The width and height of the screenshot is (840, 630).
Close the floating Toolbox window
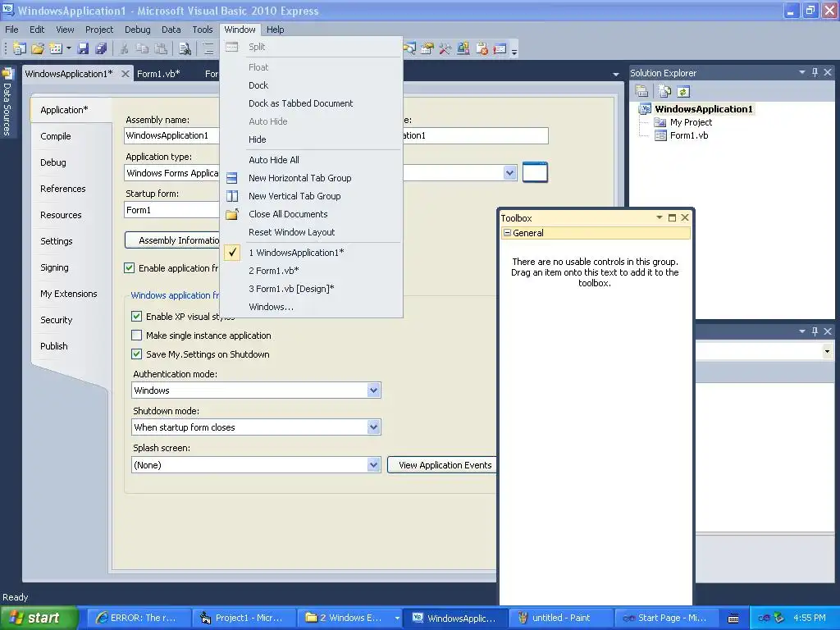coord(685,217)
